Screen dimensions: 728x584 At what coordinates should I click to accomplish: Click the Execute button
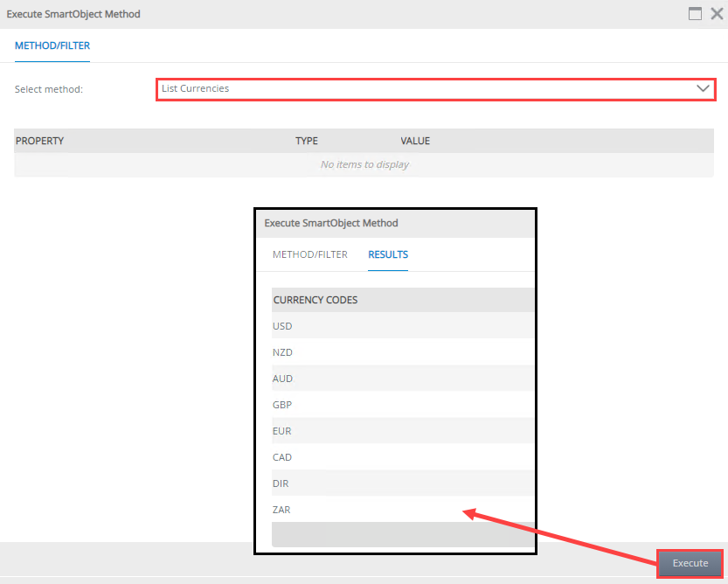click(x=690, y=563)
